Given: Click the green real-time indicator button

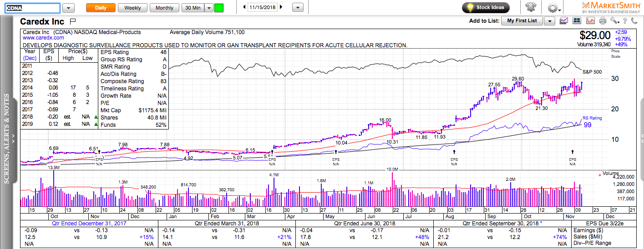Looking at the screenshot, I should 219,8.
